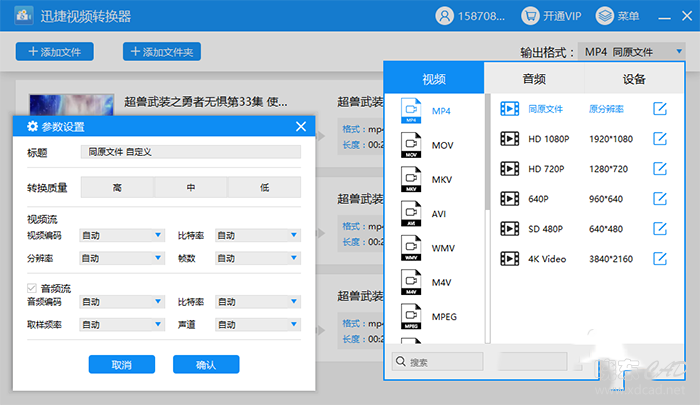Close the 参数设置 dialog
The height and width of the screenshot is (405, 700).
(301, 126)
